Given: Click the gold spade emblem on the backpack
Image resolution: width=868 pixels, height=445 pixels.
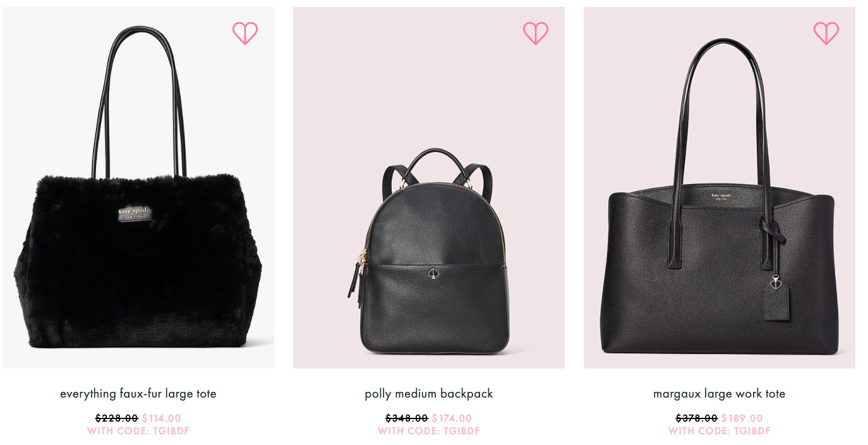Looking at the screenshot, I should 434,274.
